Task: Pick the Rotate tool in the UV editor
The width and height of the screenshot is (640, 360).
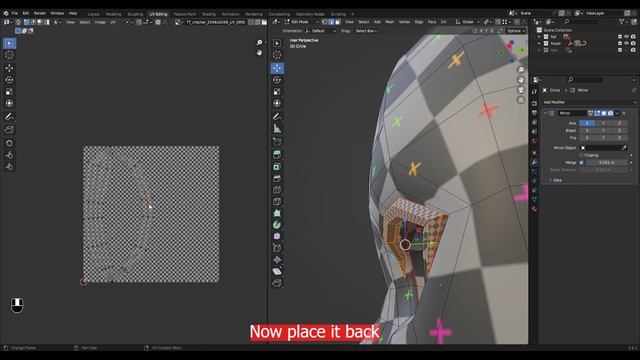Action: [9, 80]
